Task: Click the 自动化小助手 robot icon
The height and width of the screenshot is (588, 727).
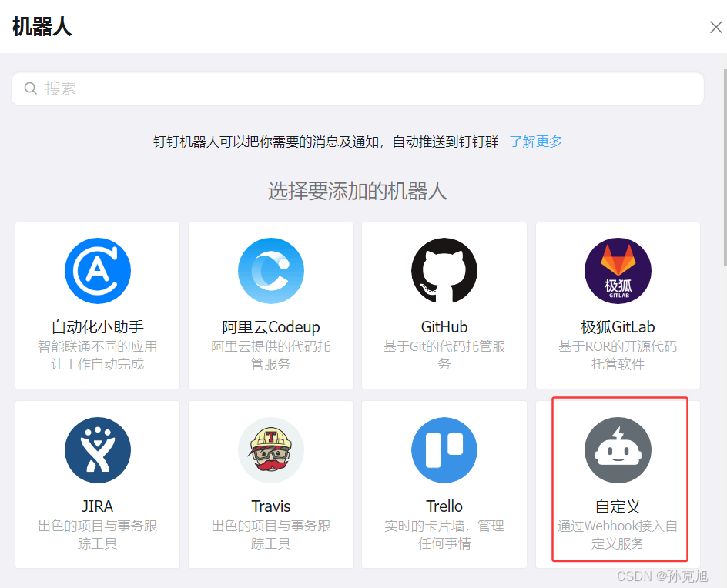Action: click(97, 271)
